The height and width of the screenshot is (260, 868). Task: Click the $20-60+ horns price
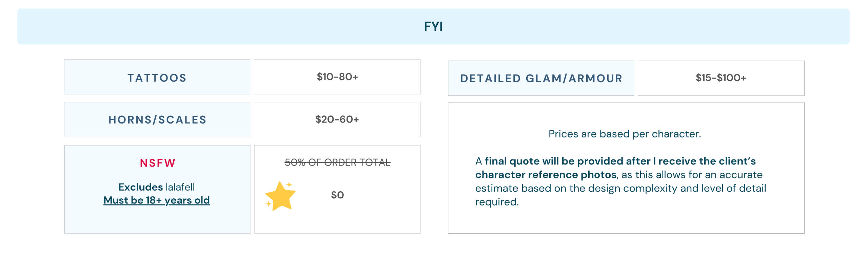click(337, 119)
